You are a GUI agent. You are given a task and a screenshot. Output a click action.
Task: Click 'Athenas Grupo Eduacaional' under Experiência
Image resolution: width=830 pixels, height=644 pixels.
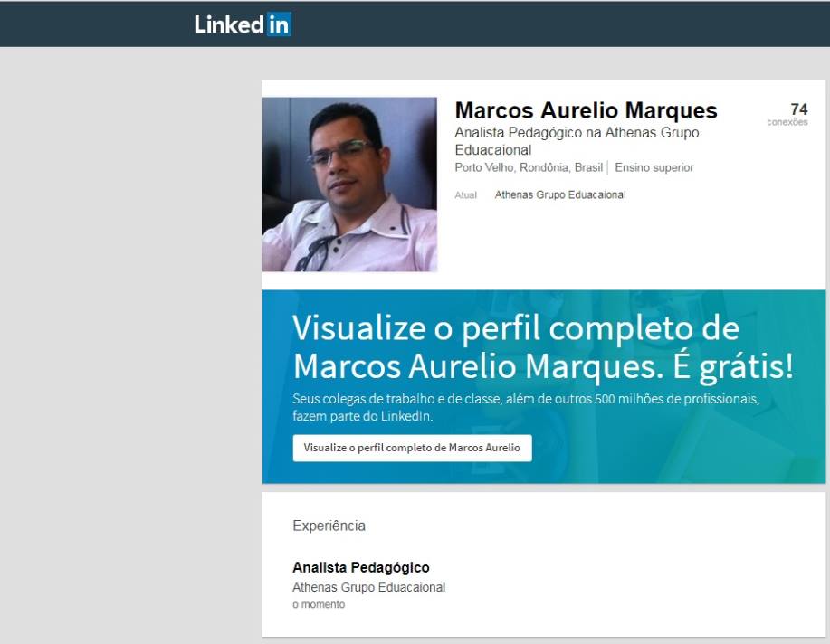tap(369, 587)
